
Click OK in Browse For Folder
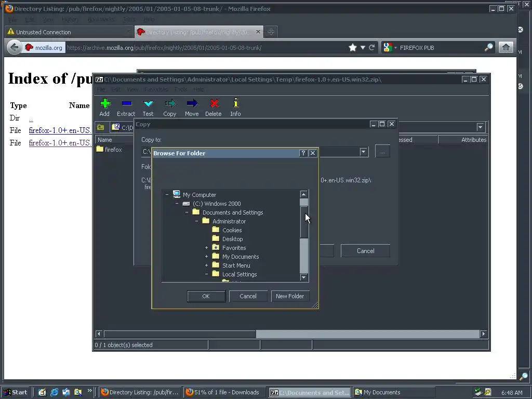(206, 296)
